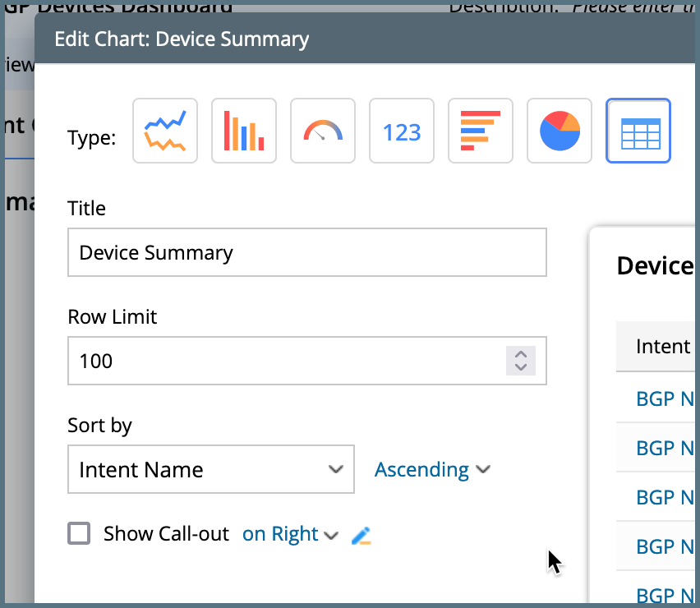Enable the Show Call-out checkbox

[79, 534]
